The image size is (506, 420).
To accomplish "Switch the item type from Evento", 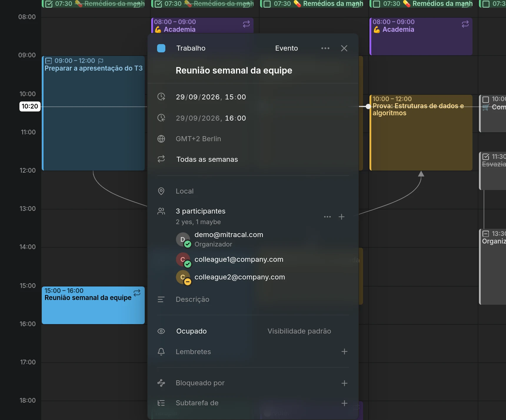I will pyautogui.click(x=287, y=48).
